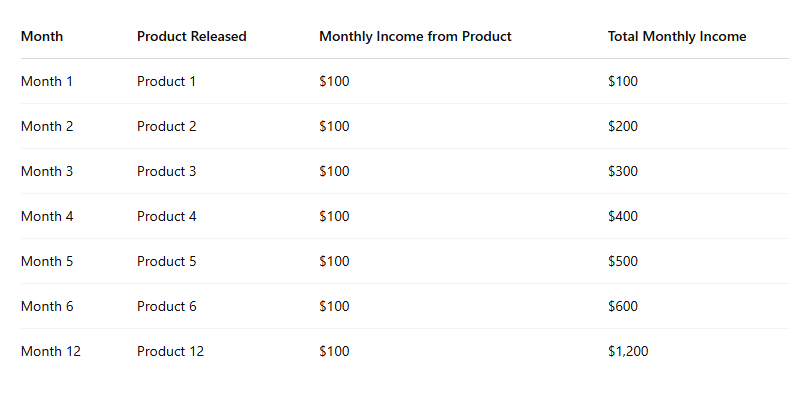Click the $600 total income cell
Image resolution: width=802 pixels, height=408 pixels.
point(623,307)
